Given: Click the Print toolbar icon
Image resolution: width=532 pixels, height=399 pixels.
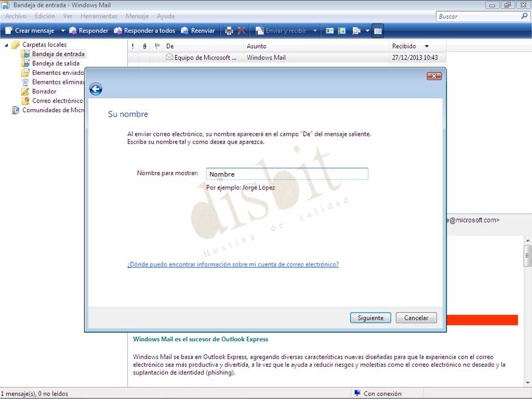Looking at the screenshot, I should (x=228, y=31).
